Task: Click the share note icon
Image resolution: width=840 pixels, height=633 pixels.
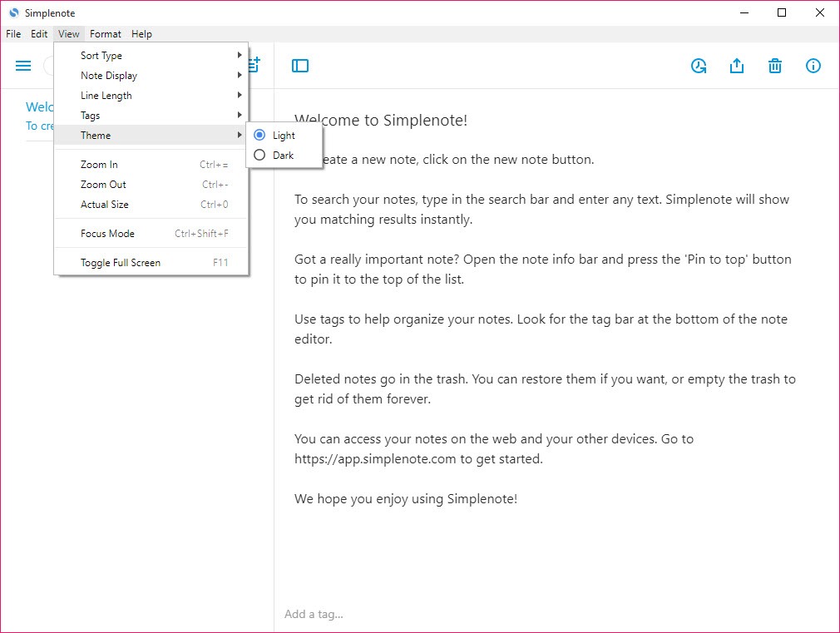Action: (x=737, y=66)
